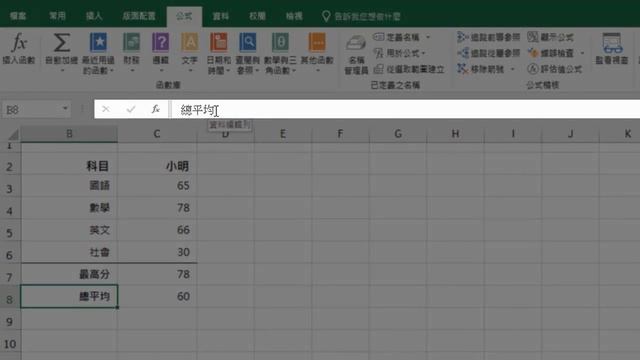Select cell B8 containing 總平均
The image size is (640, 360).
(x=69, y=296)
